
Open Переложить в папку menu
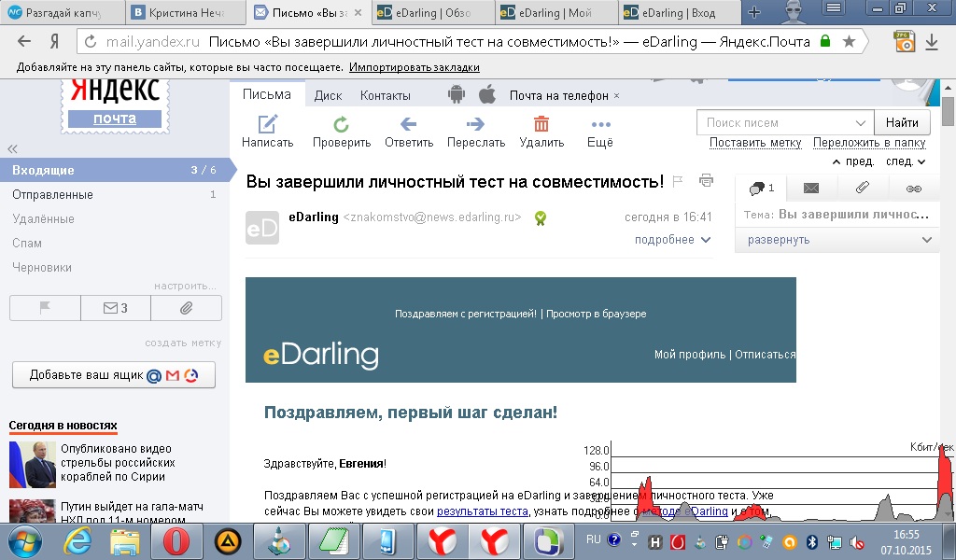coord(869,143)
